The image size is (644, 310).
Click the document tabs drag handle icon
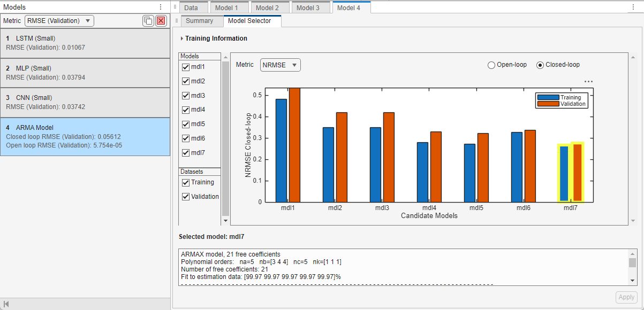click(x=176, y=7)
